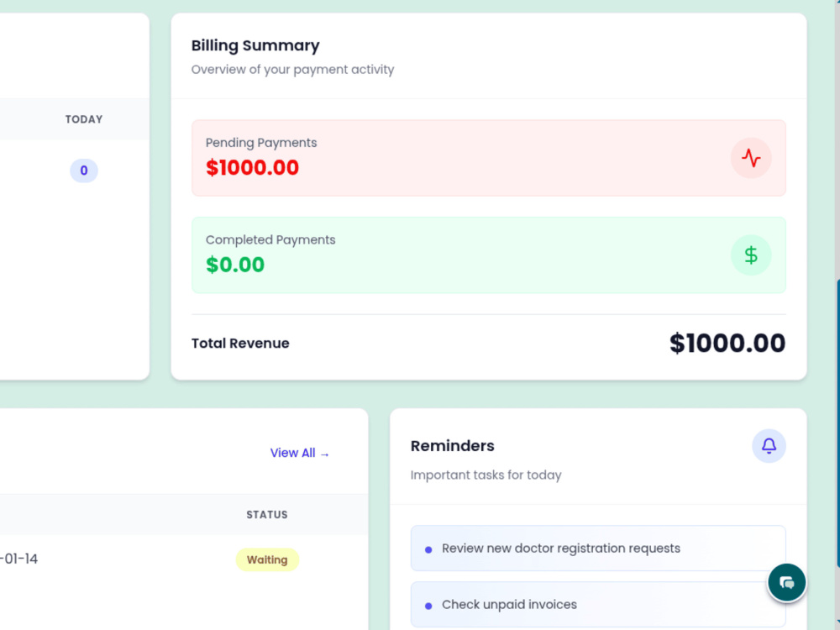Click Overview of your payment activity text
840x630 pixels.
pyautogui.click(x=292, y=70)
